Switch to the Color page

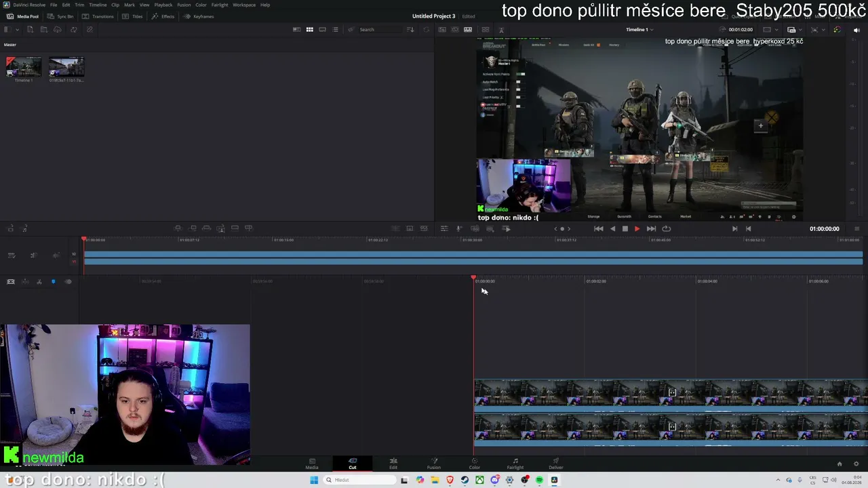[x=475, y=464]
